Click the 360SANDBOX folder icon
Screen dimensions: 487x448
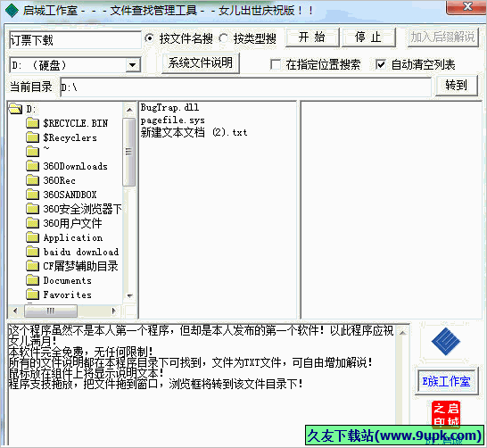tap(33, 195)
